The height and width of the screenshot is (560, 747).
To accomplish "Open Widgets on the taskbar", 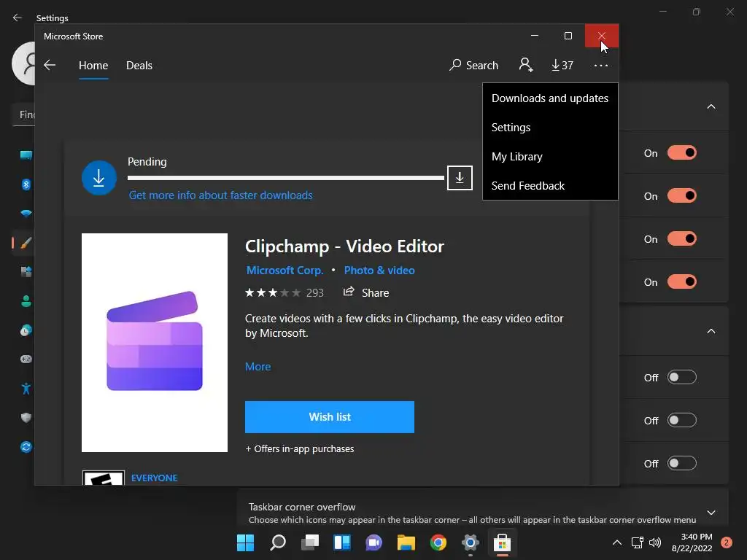I will tap(342, 542).
